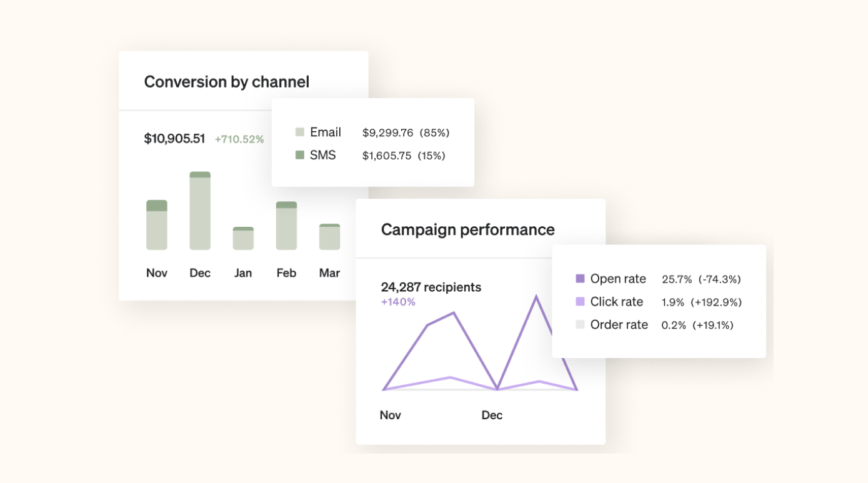Viewport: 868px width, 483px height.
Task: Click the Nov label under line chart
Action: click(x=391, y=415)
